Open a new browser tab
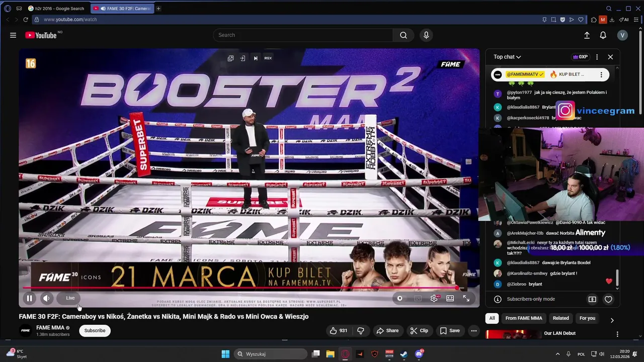The image size is (644, 362). point(158,9)
